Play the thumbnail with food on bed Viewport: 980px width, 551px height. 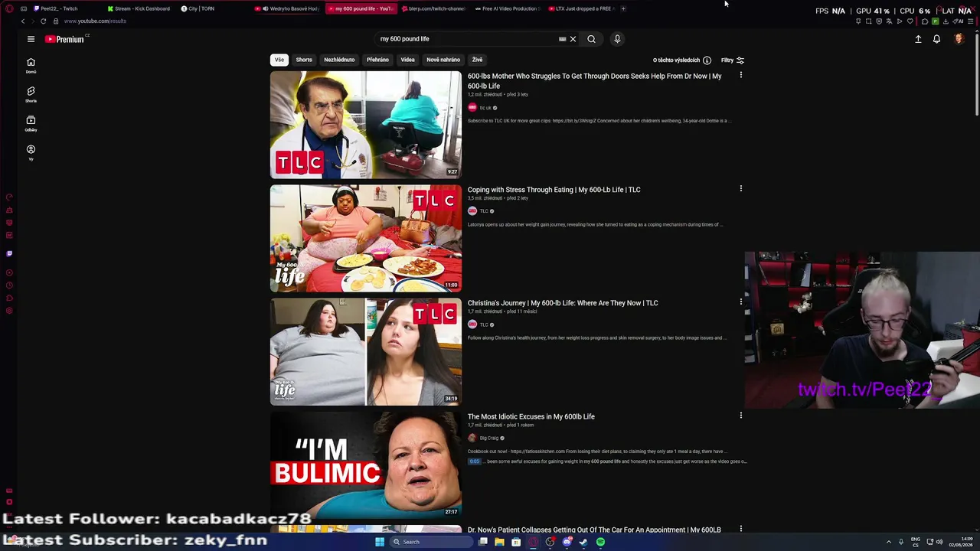coord(366,238)
